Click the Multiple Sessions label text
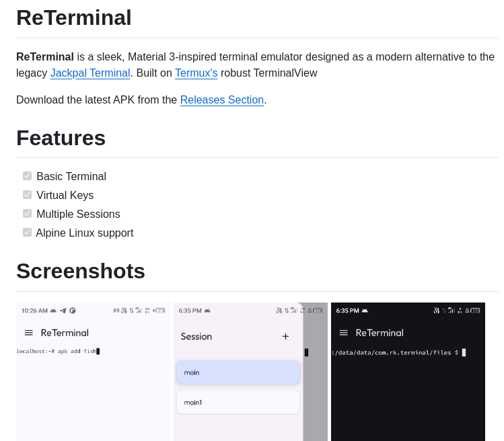The width and height of the screenshot is (504, 441). pyautogui.click(x=78, y=214)
